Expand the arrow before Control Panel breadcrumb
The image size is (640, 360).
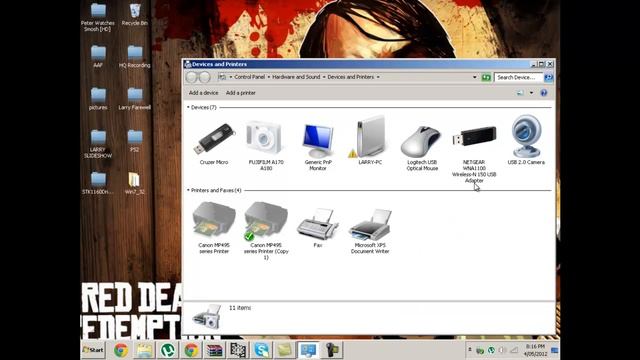tap(231, 77)
